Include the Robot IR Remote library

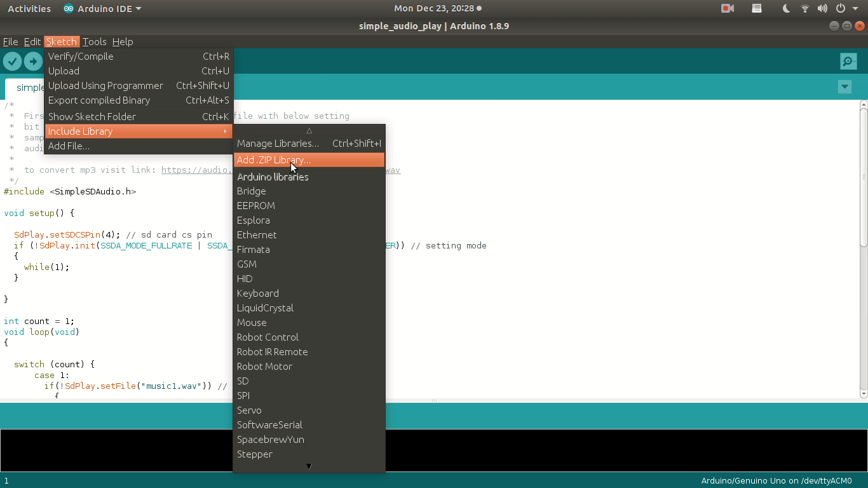(309, 352)
